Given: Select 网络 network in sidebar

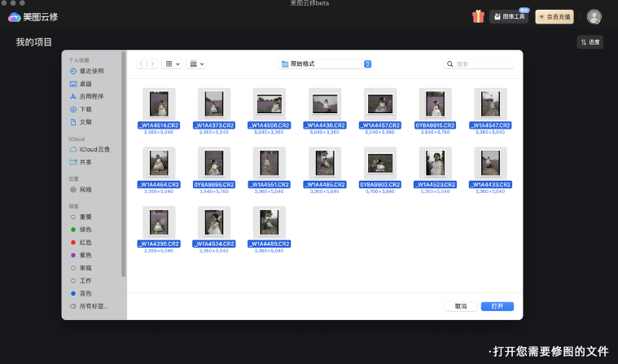Looking at the screenshot, I should point(85,190).
